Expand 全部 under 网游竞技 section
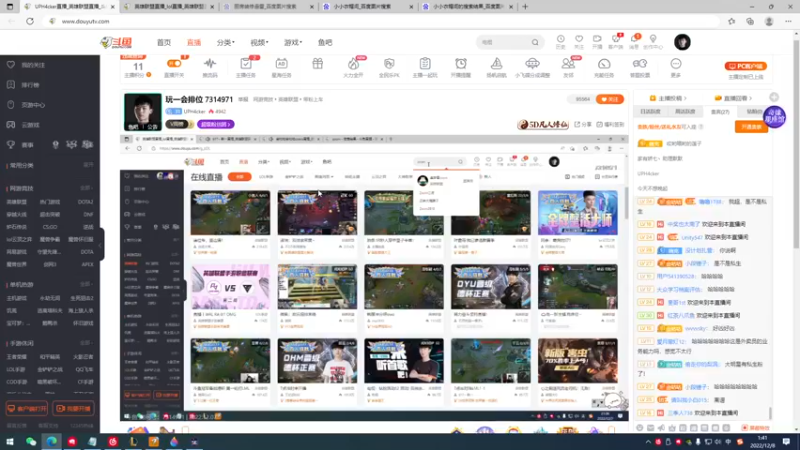Screen dimensions: 800x450 [x=87, y=188]
